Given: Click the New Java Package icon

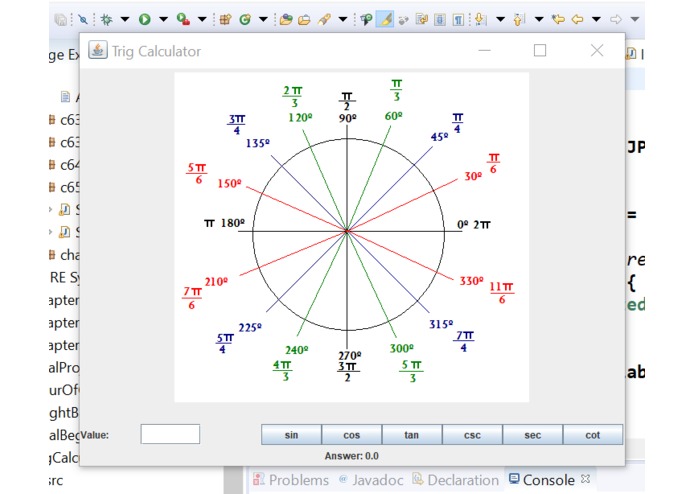Looking at the screenshot, I should [x=226, y=19].
